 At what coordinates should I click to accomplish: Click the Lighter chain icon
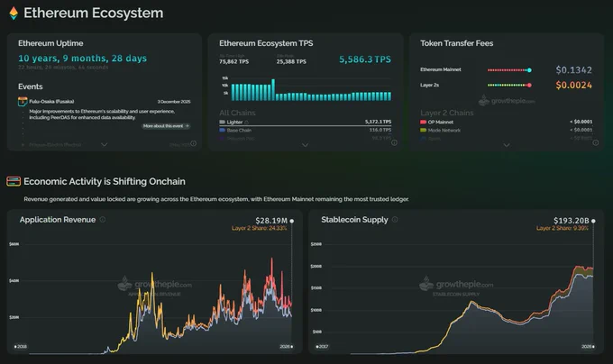tap(222, 123)
